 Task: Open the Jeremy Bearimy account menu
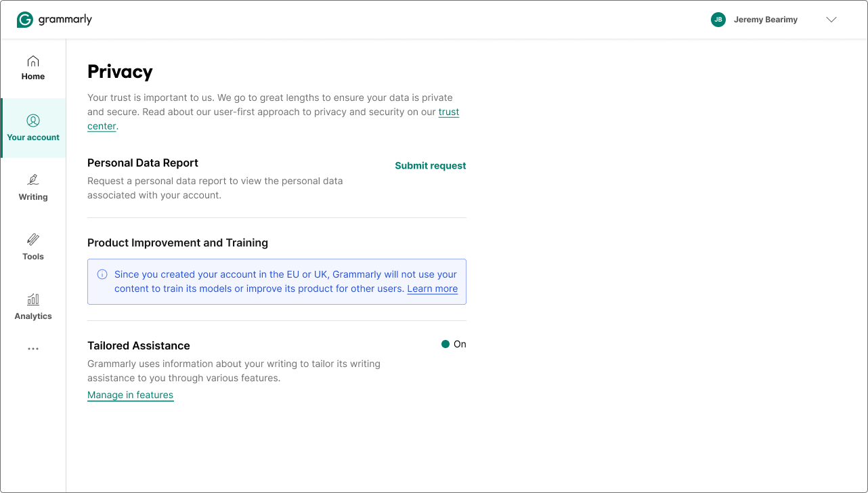pos(765,20)
